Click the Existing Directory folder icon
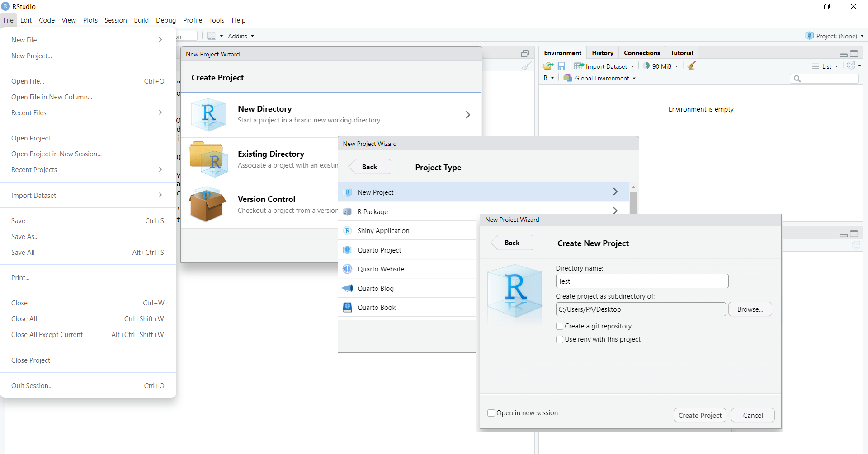The image size is (868, 454). click(x=208, y=159)
